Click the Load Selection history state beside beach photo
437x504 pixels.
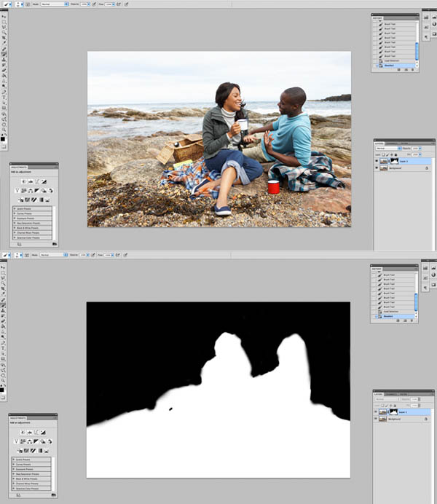coord(390,60)
